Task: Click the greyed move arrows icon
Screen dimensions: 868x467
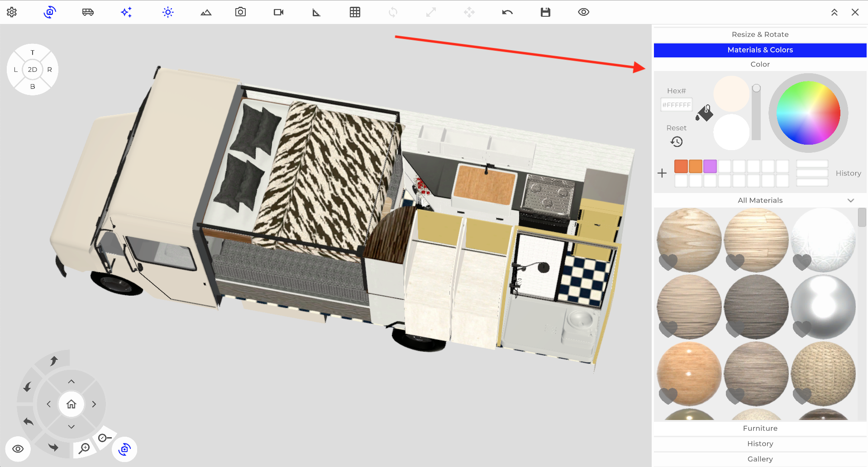Action: (469, 12)
